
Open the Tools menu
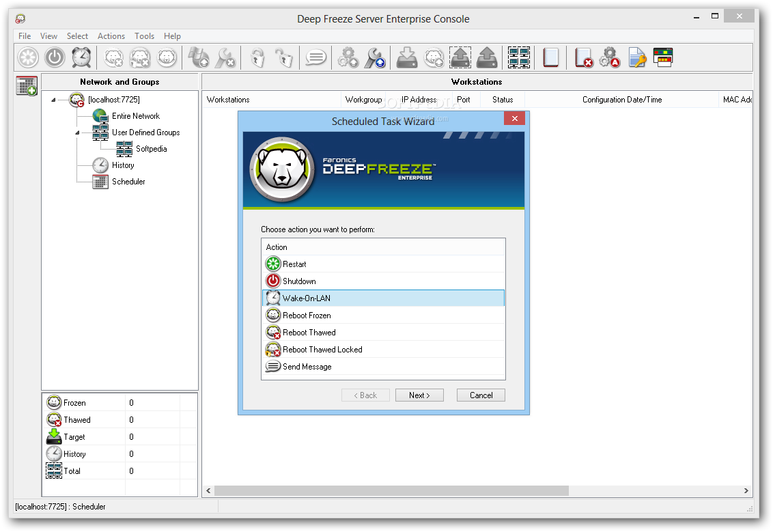click(144, 36)
